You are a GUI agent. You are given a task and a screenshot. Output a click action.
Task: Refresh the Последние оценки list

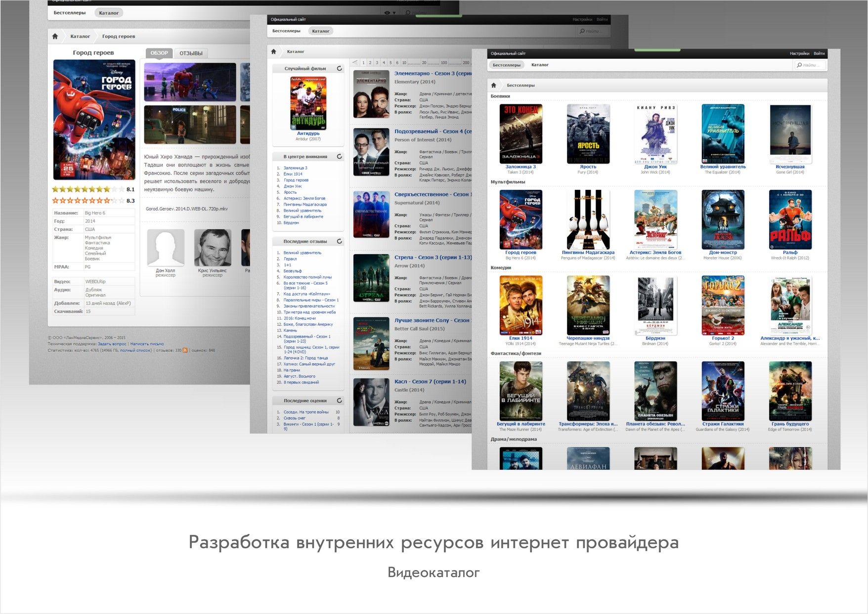pyautogui.click(x=339, y=400)
